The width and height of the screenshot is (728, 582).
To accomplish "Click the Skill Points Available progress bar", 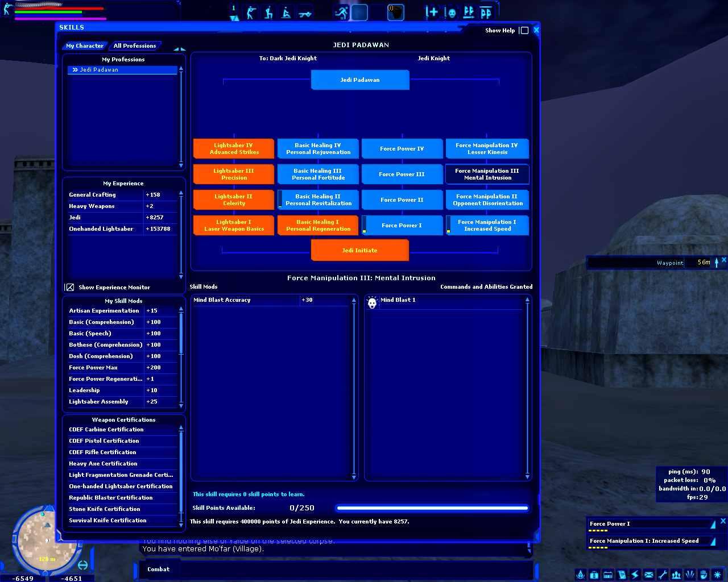I will (432, 508).
